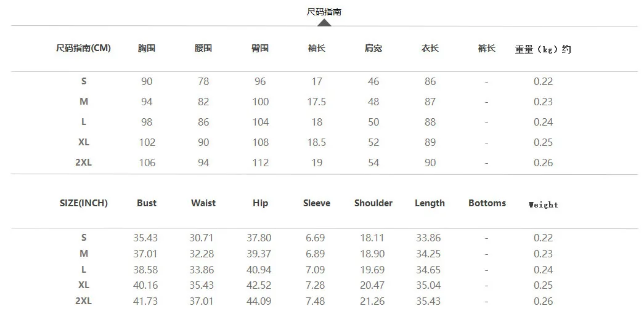Select the 肩宽 column header

pyautogui.click(x=373, y=49)
